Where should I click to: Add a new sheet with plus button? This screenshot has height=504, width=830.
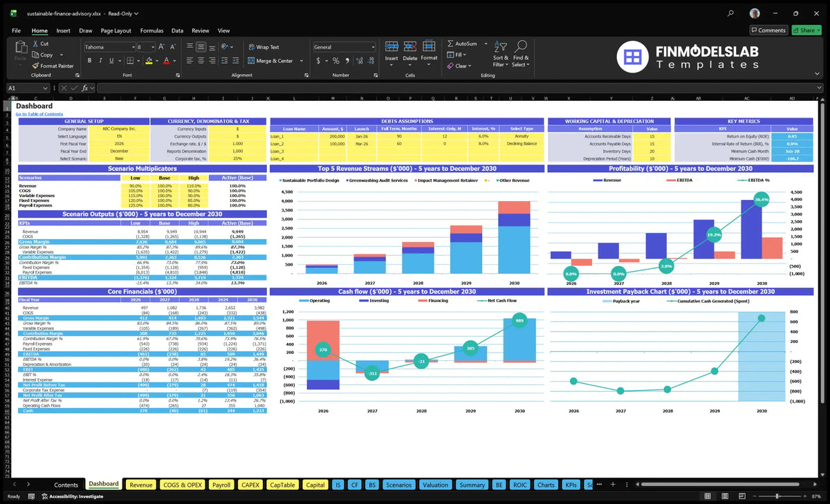click(x=612, y=485)
